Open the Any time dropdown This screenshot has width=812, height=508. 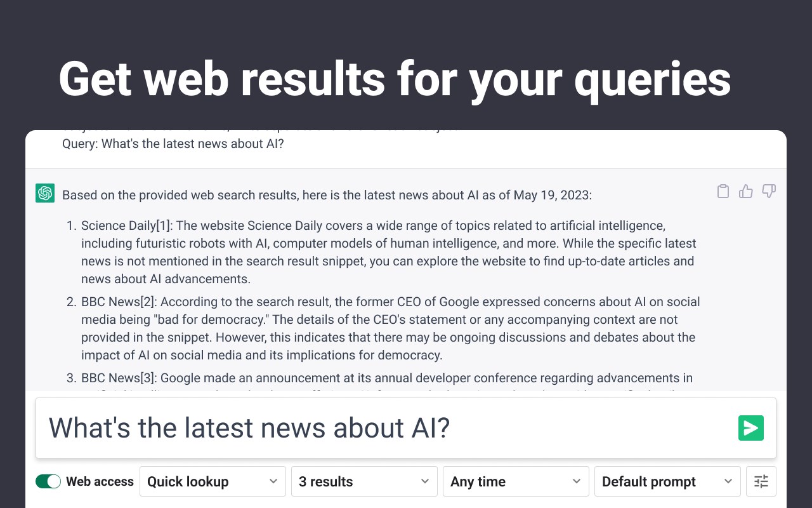516,481
